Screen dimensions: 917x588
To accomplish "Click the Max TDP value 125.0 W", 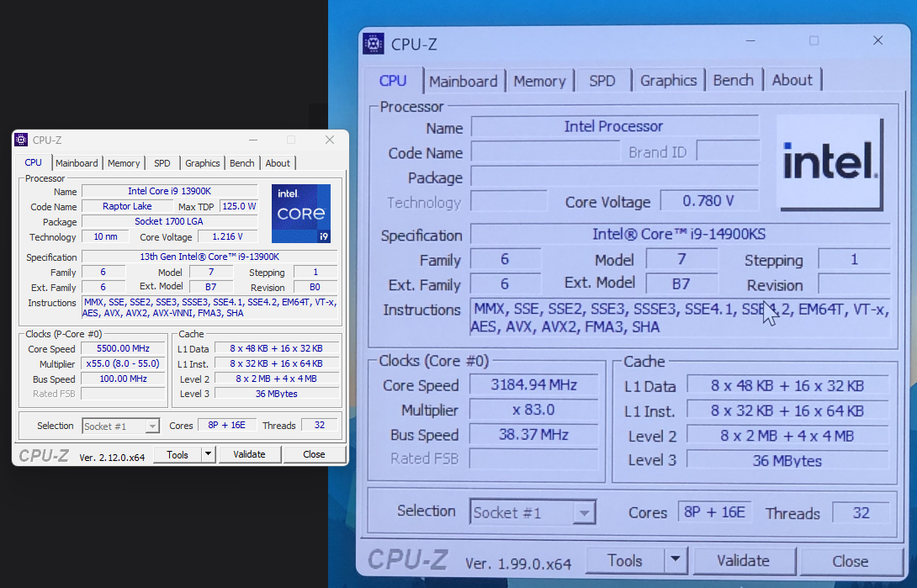I will click(x=239, y=206).
